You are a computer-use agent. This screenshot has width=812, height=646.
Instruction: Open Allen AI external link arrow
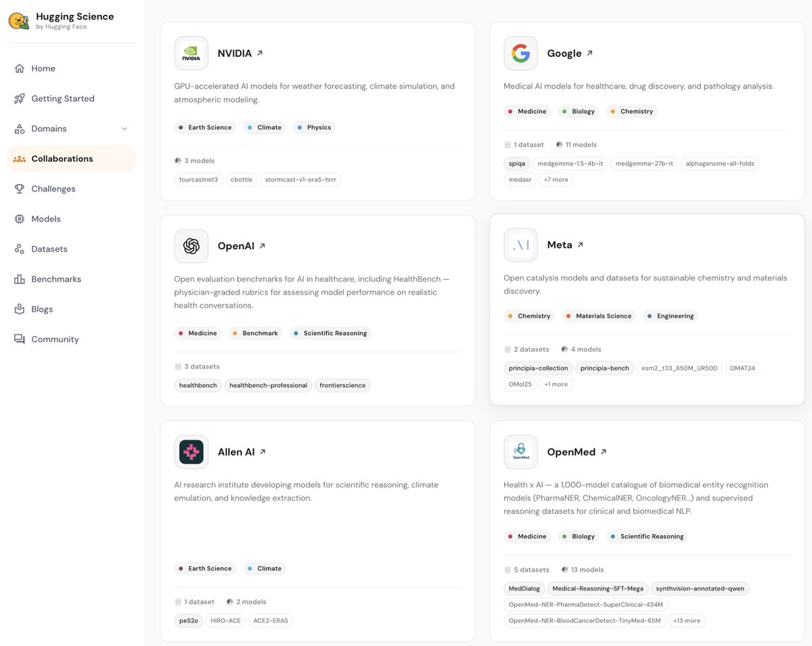[263, 452]
